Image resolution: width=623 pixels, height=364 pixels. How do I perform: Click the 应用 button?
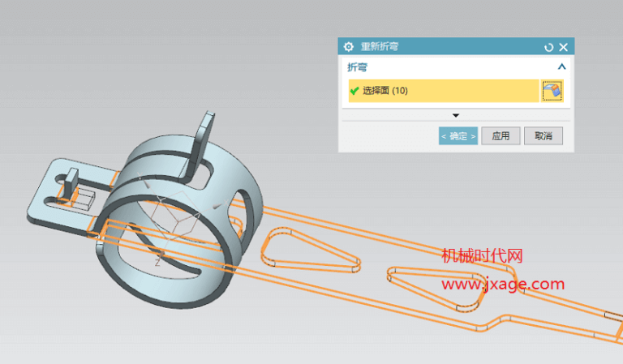pos(501,136)
